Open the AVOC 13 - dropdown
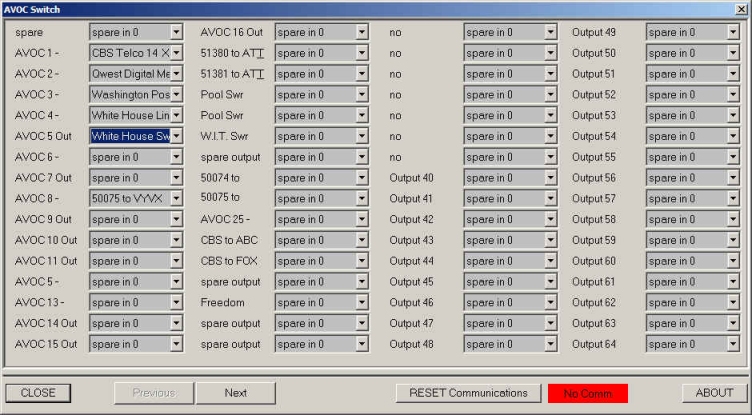752x415 pixels. coord(176,303)
